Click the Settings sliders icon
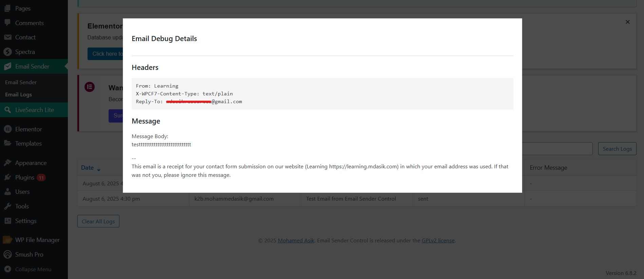644x279 pixels. (7, 221)
